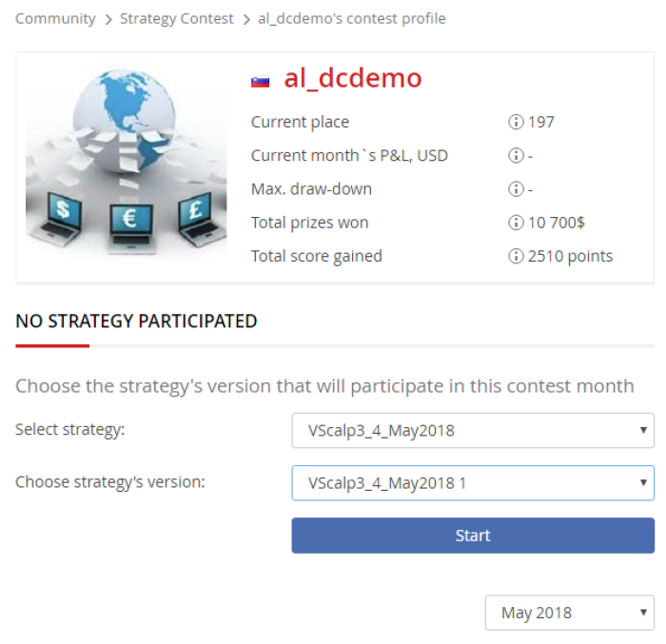Click the blue Start button

[x=473, y=536]
